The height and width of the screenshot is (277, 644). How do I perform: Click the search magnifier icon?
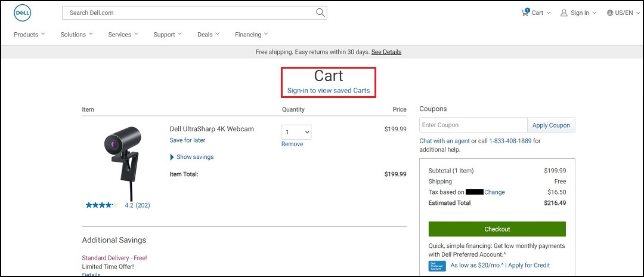click(x=320, y=13)
